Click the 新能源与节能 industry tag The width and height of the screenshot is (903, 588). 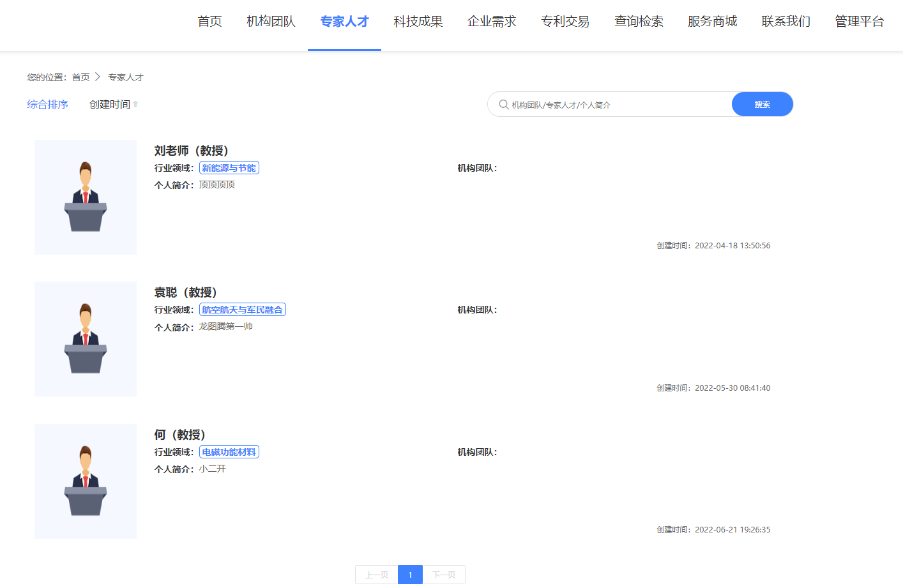[229, 168]
